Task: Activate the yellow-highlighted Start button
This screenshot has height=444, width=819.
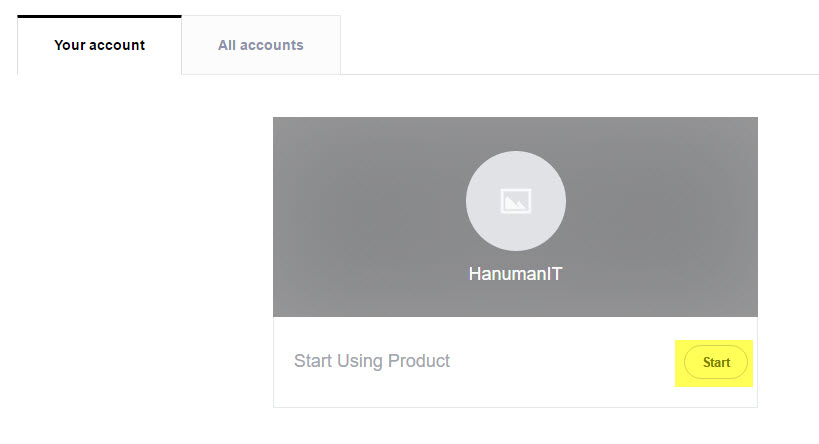Action: (716, 362)
